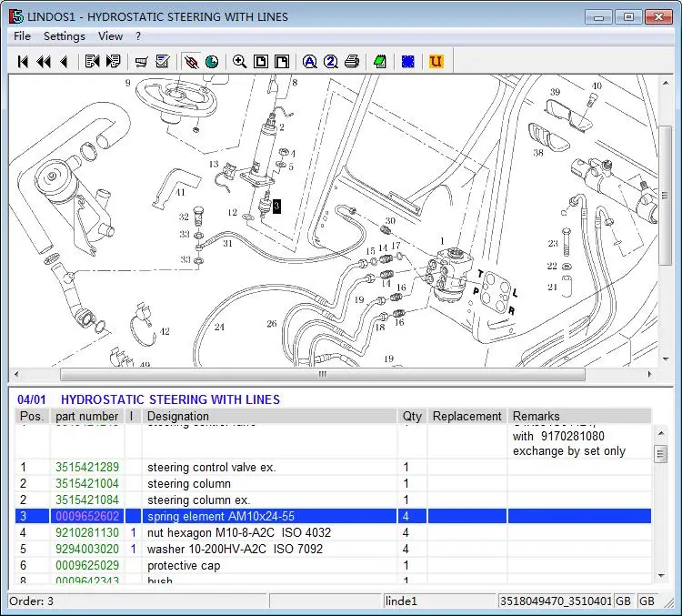
Task: Click callout 1 near the steering valve
Action: (442, 241)
